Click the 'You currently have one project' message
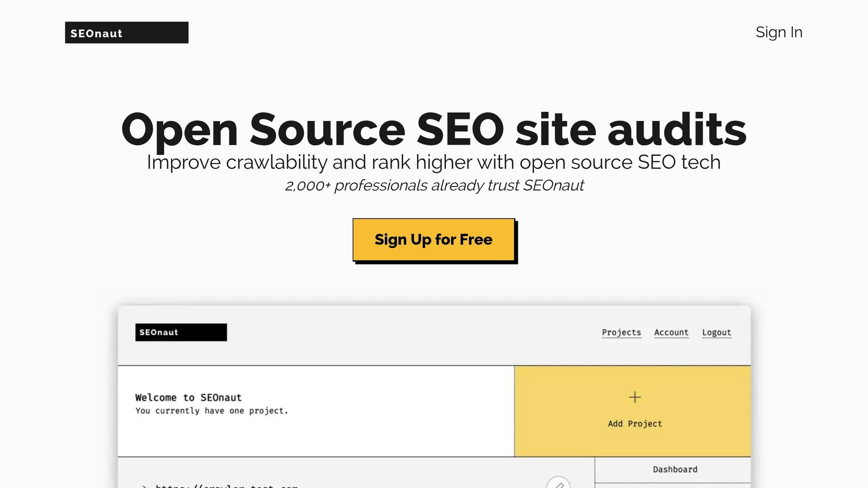Image resolution: width=868 pixels, height=488 pixels. click(211, 410)
